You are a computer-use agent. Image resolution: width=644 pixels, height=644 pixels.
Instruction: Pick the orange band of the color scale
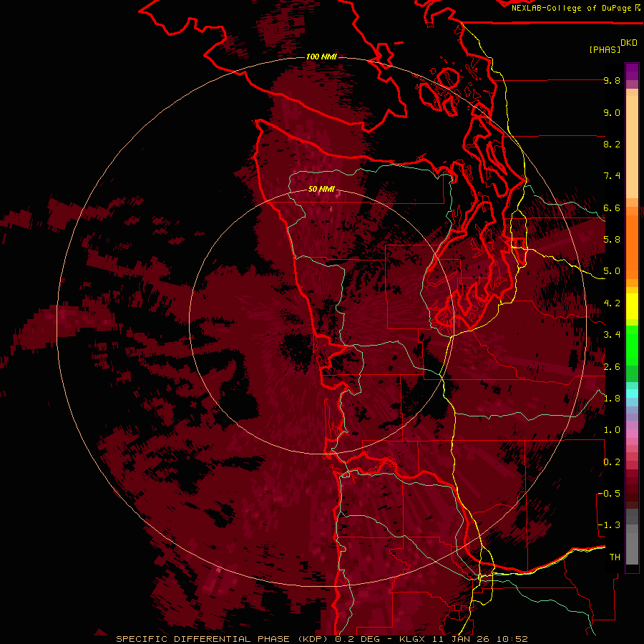click(632, 243)
